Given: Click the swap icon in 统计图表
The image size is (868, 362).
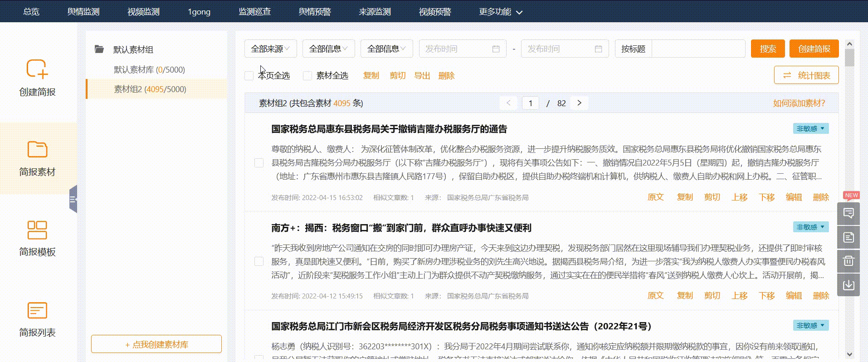Looking at the screenshot, I should tap(787, 75).
